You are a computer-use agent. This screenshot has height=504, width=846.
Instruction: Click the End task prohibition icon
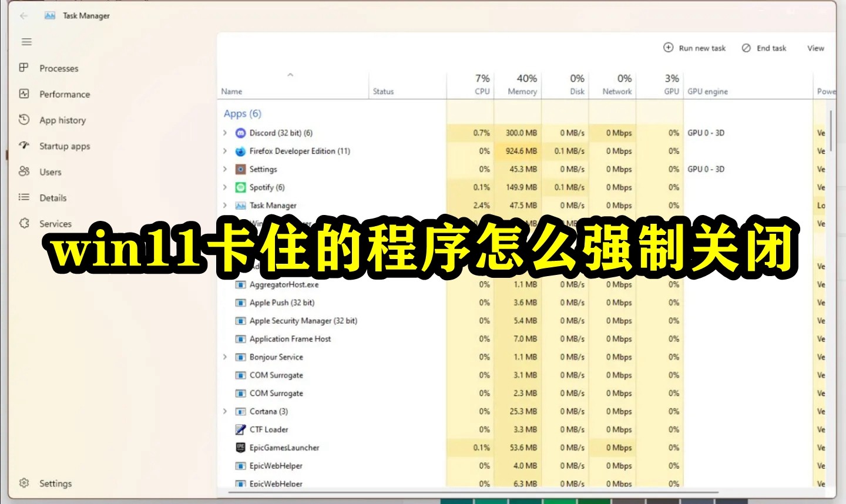coord(746,48)
